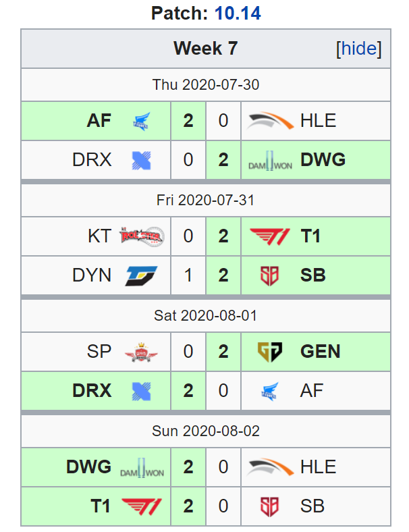Click the Gen.G logo beside GEN
This screenshot has width=409, height=532.
[270, 352]
